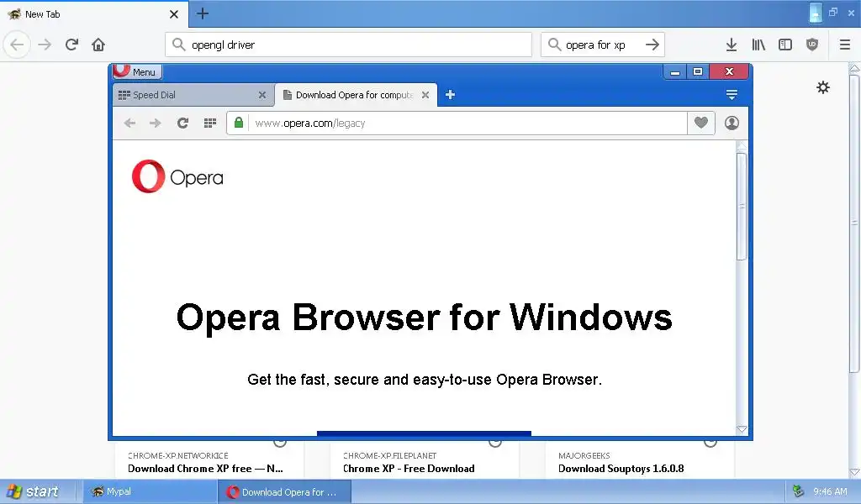Close the Mypal New Tab tab
The image size is (861, 504).
(x=174, y=14)
